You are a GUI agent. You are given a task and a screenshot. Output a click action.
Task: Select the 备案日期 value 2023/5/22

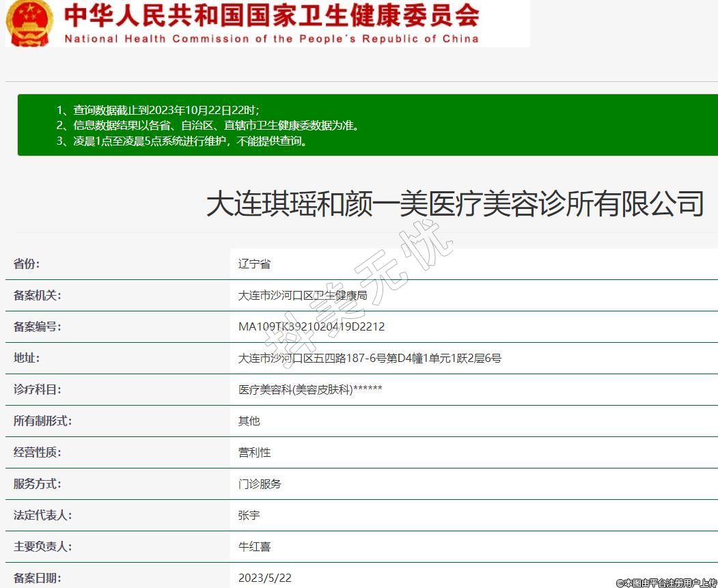(264, 578)
